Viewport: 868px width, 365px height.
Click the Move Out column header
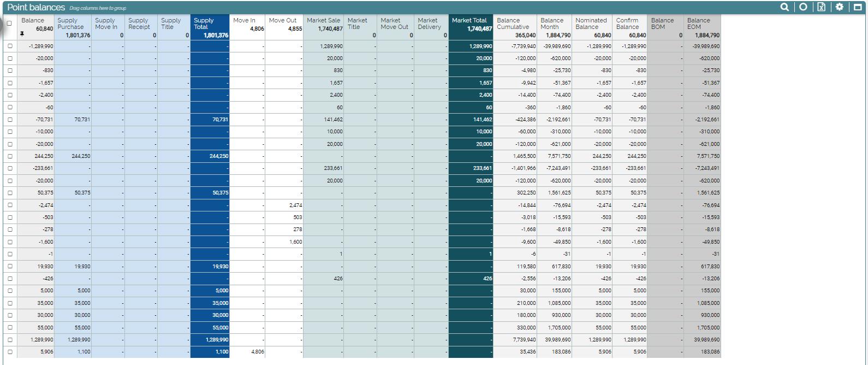tap(283, 20)
